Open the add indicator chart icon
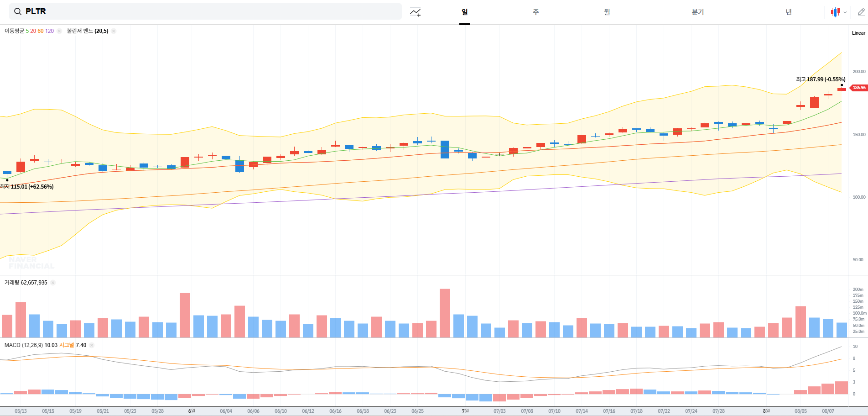 click(x=415, y=12)
